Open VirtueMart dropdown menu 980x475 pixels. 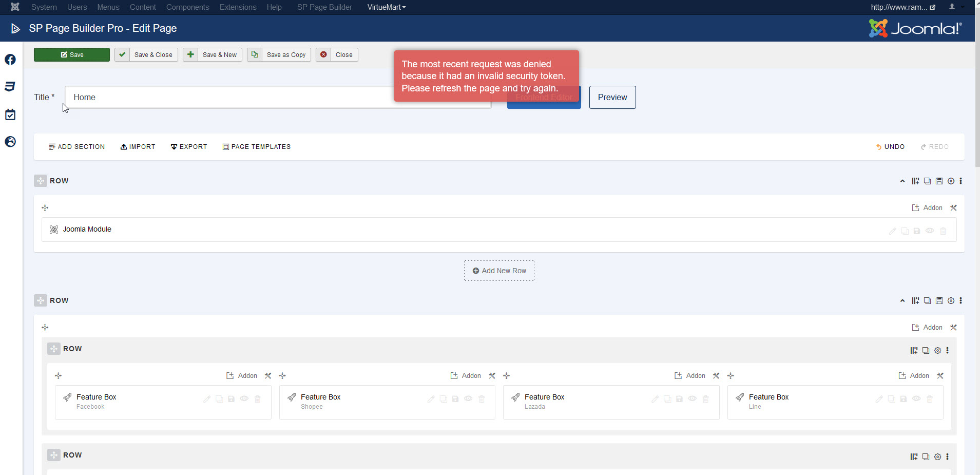(386, 7)
